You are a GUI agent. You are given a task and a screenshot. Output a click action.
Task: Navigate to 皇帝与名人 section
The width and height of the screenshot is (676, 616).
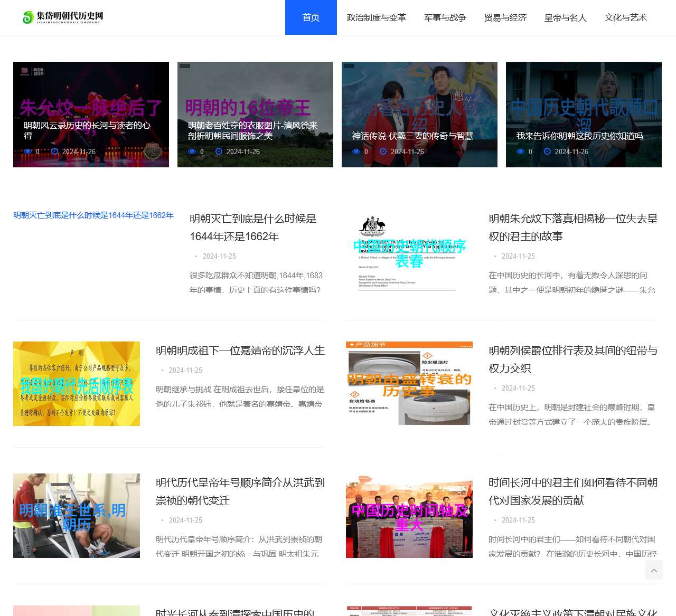pyautogui.click(x=565, y=17)
